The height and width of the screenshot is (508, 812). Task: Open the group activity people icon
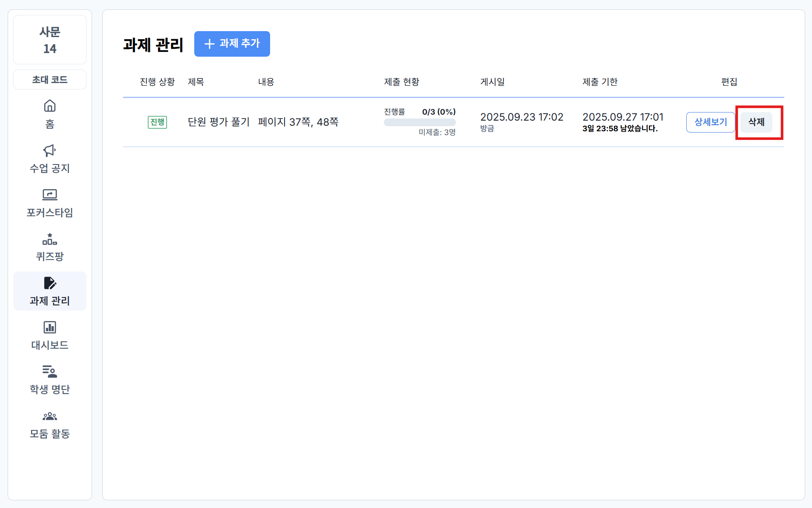point(50,416)
